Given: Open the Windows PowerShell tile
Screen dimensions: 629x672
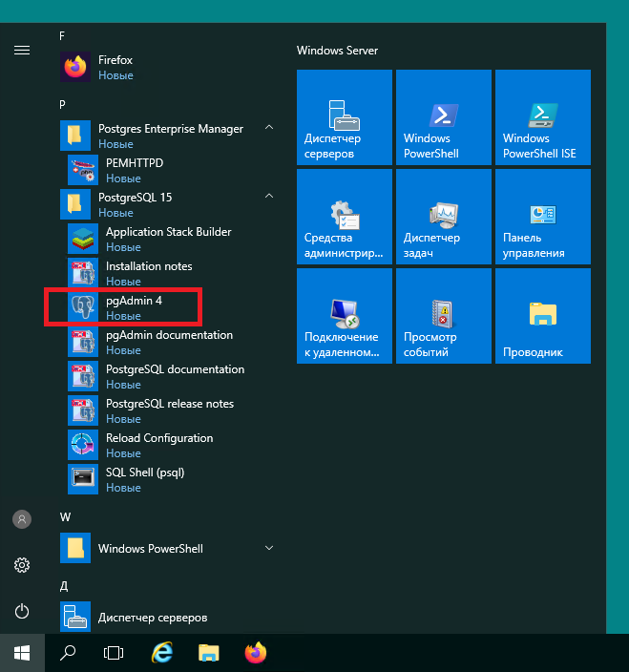Looking at the screenshot, I should pos(444,117).
